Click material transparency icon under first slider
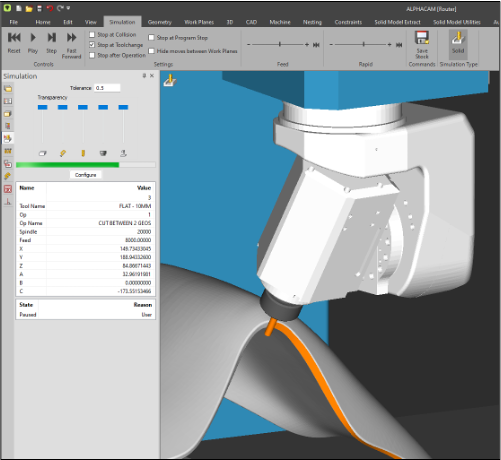 point(43,153)
